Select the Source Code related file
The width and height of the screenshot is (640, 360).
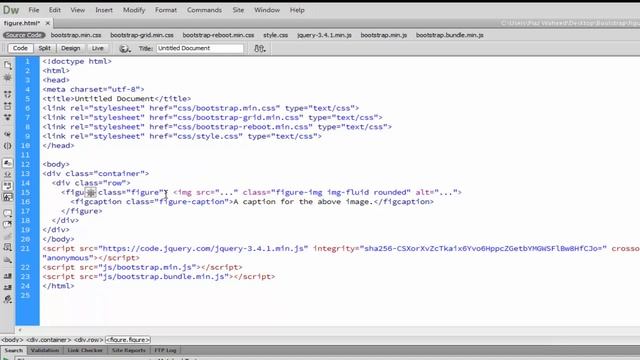click(24, 35)
